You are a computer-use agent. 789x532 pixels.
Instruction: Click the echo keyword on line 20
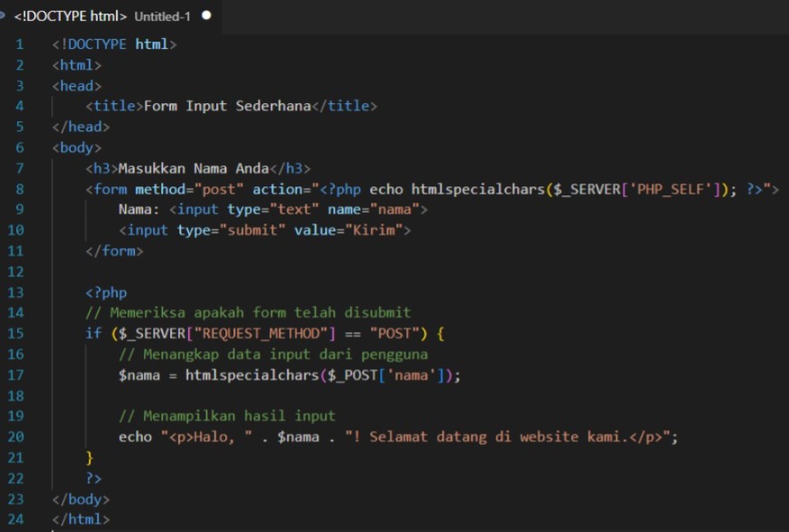pos(136,436)
